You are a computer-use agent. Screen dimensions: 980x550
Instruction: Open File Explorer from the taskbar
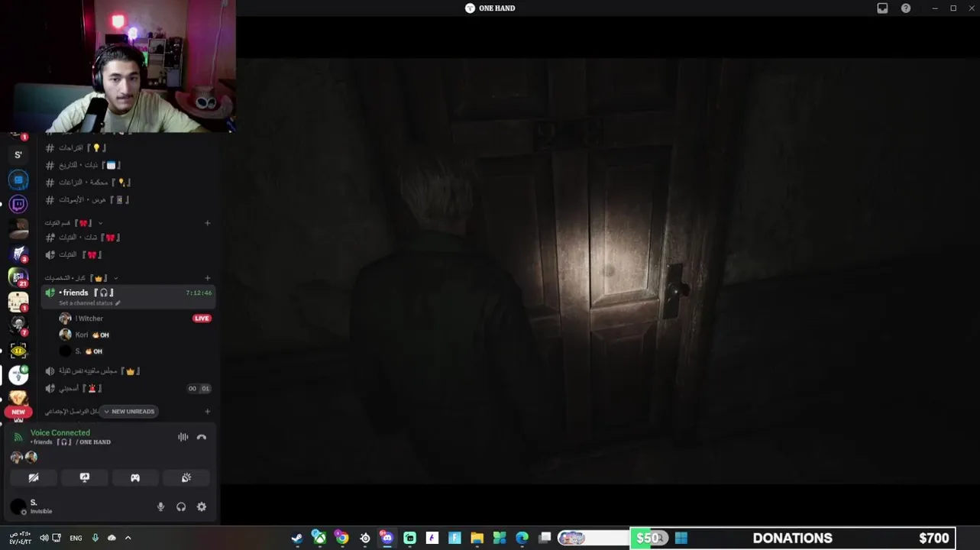[477, 538]
